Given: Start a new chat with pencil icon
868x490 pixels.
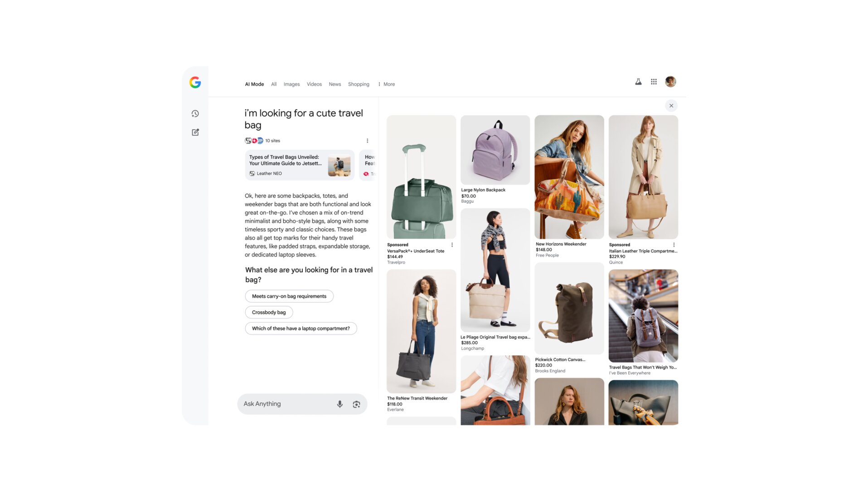Looking at the screenshot, I should click(195, 132).
